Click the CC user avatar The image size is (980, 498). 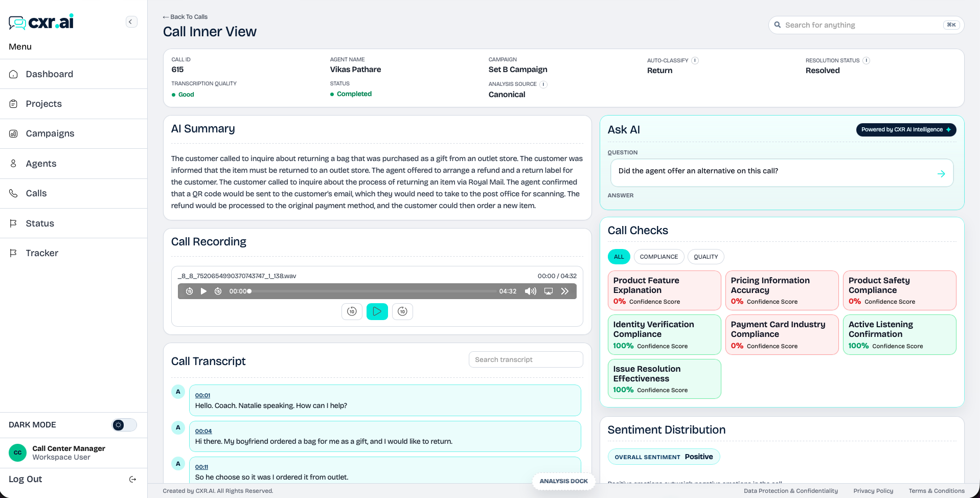pos(17,452)
